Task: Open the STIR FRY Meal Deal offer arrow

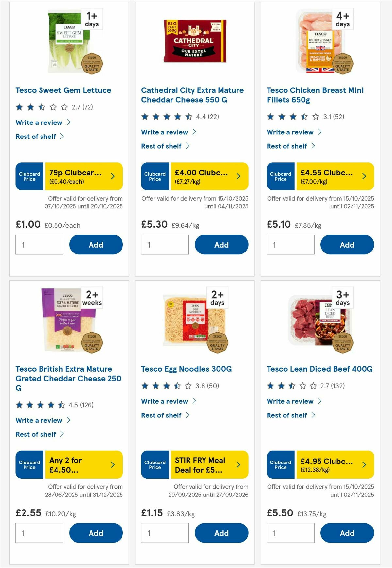Action: (238, 465)
